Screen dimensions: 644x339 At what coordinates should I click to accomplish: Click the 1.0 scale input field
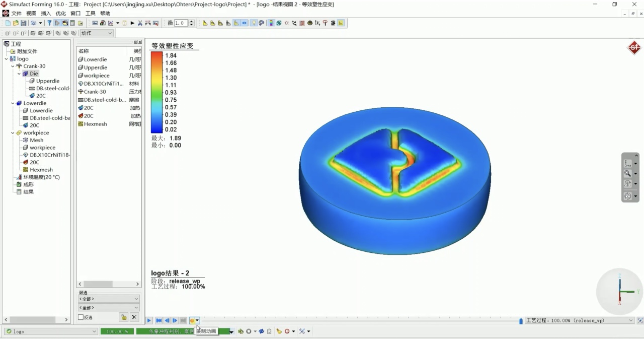point(181,23)
